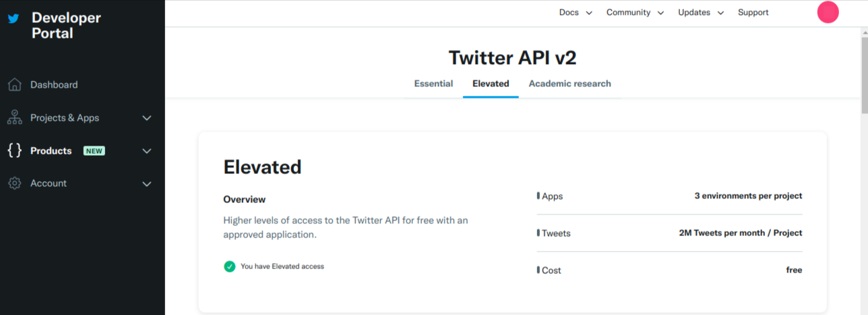Image resolution: width=868 pixels, height=315 pixels.
Task: Open the pink user profile avatar
Action: (x=828, y=13)
